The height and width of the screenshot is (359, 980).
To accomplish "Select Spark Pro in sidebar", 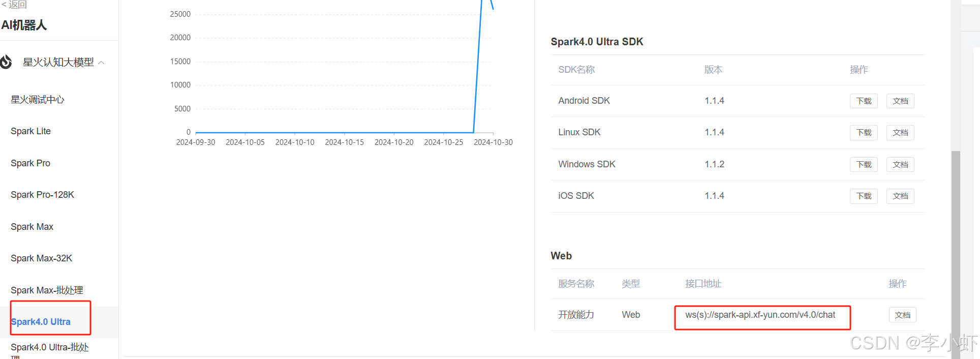I will pos(30,163).
